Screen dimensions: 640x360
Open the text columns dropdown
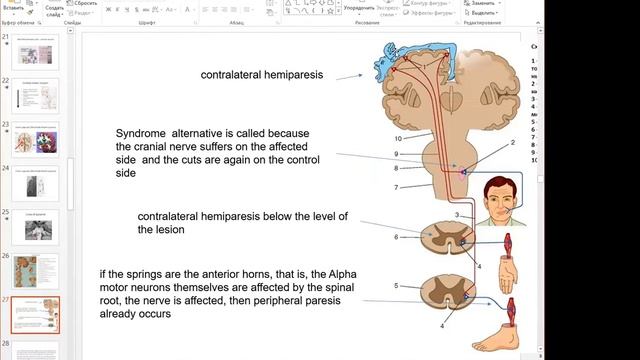coord(248,9)
